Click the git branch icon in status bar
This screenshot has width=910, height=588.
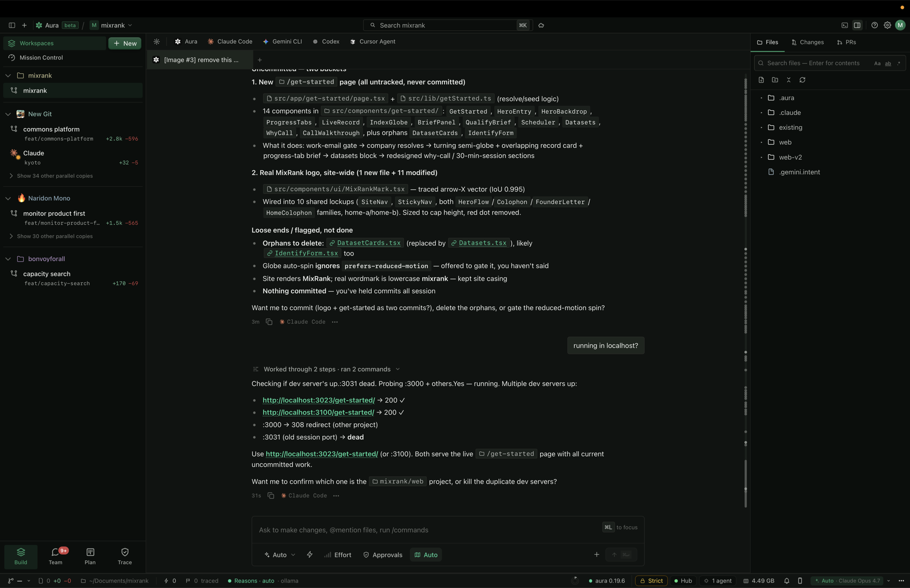(x=11, y=581)
